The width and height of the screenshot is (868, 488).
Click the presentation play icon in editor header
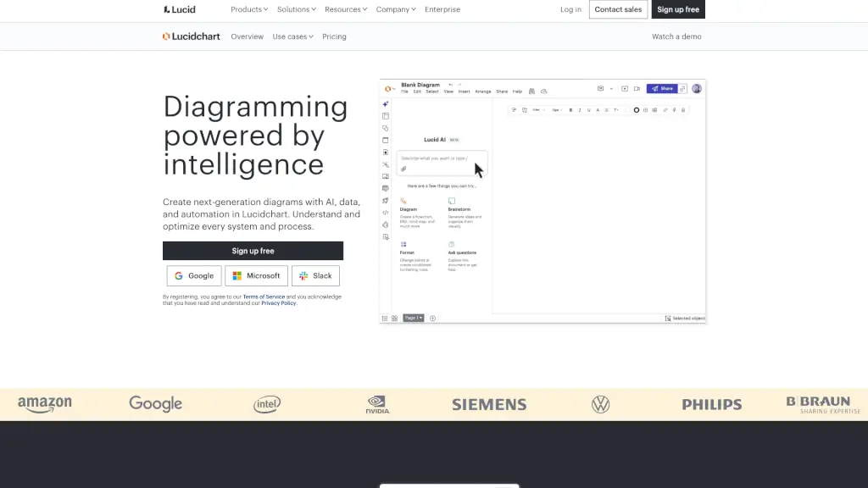(625, 88)
